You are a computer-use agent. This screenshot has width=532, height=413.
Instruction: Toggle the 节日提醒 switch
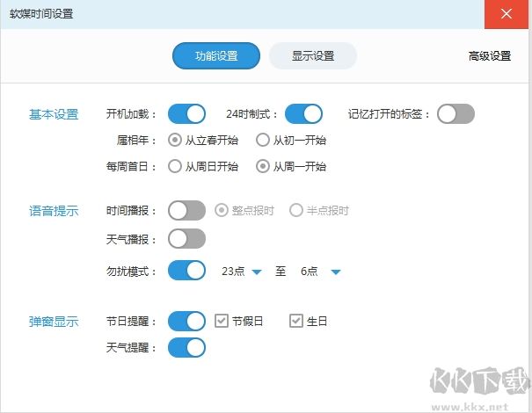186,321
